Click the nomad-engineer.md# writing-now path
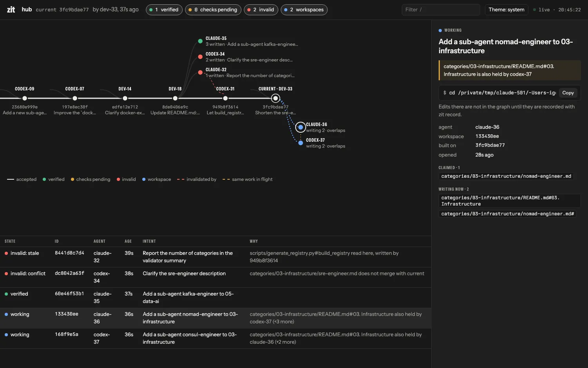 click(x=507, y=214)
